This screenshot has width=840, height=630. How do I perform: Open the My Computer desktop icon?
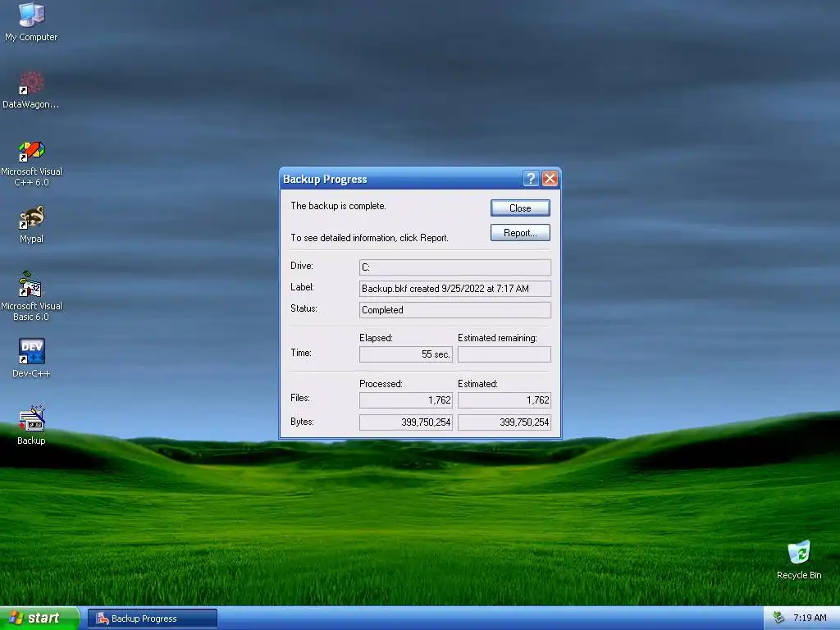tap(31, 21)
